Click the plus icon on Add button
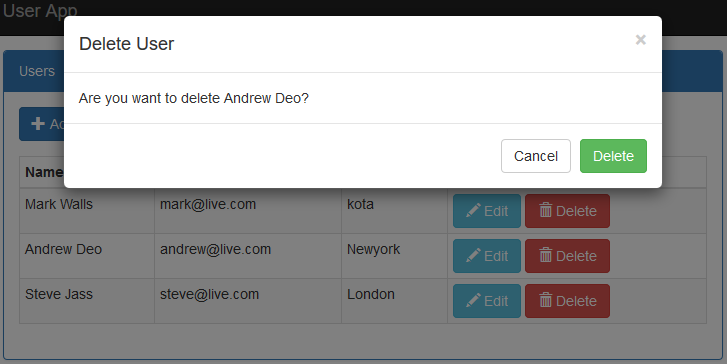The height and width of the screenshot is (364, 727). click(x=38, y=124)
